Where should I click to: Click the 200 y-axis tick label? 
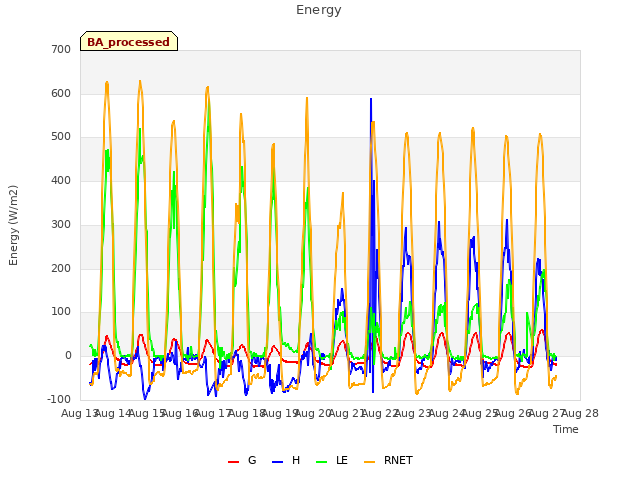pyautogui.click(x=61, y=268)
